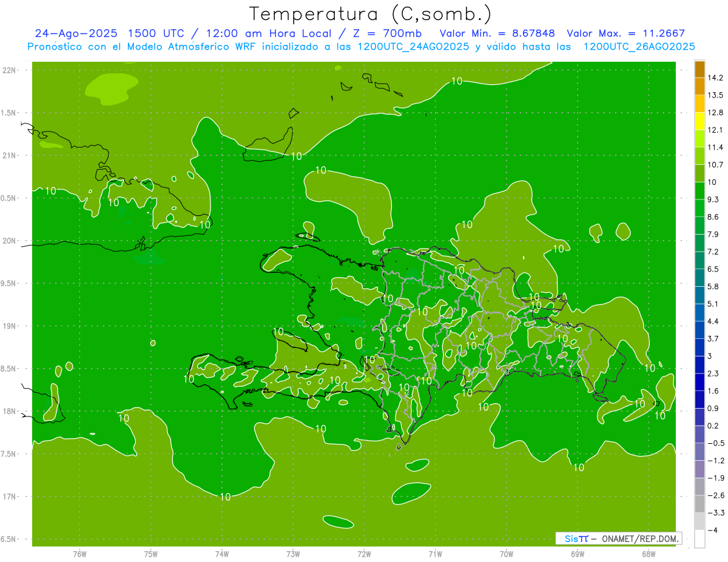Click the '19N' latitude axis label
Screen dimensions: 728x562
[x=10, y=326]
